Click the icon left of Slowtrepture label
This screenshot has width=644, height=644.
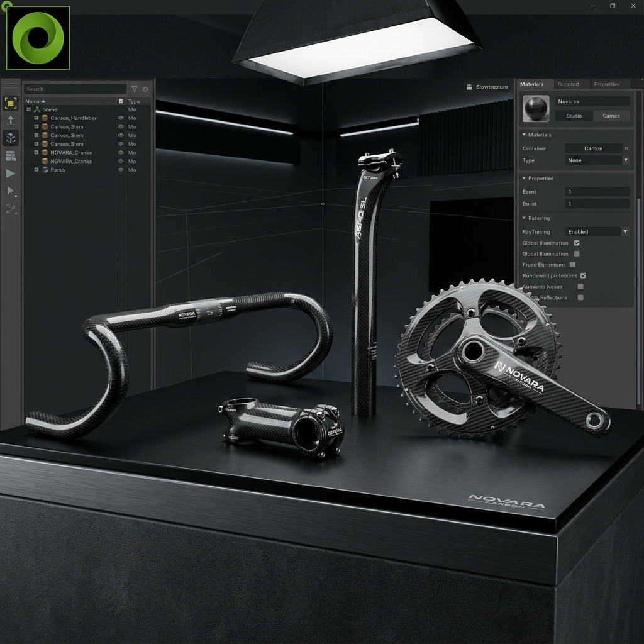coord(469,87)
